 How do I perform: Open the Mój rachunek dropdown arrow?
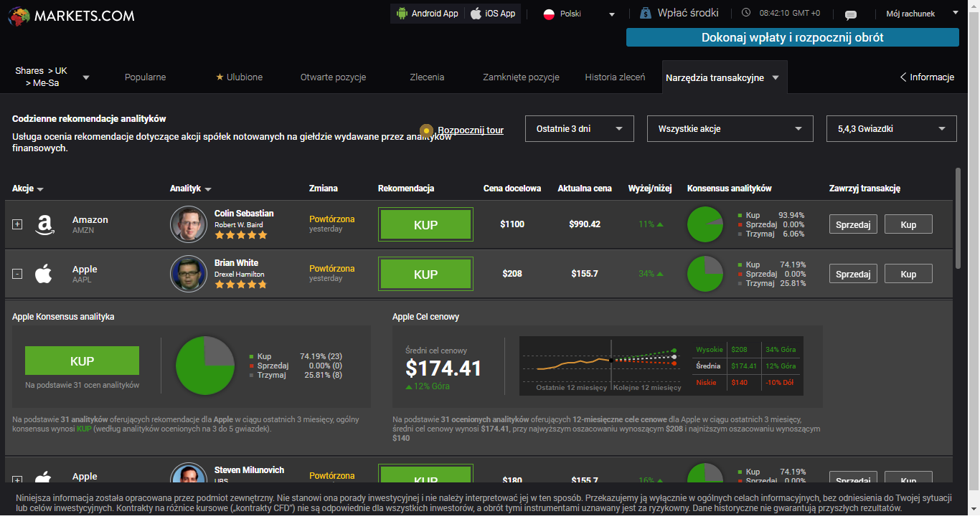point(956,13)
